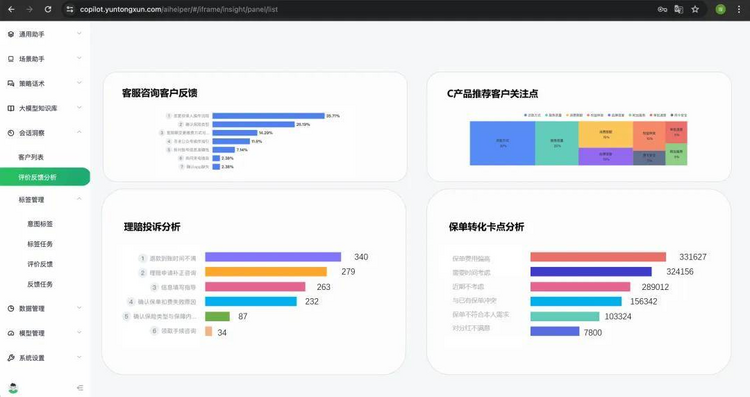Click the 大模型知识库 book icon

[x=11, y=108]
